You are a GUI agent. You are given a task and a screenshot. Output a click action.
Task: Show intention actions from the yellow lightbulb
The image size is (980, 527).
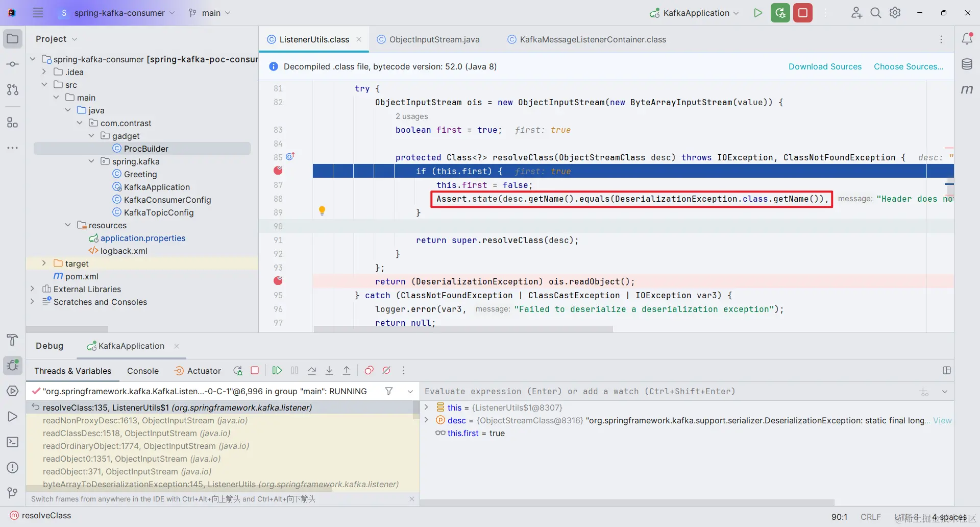[x=322, y=210]
